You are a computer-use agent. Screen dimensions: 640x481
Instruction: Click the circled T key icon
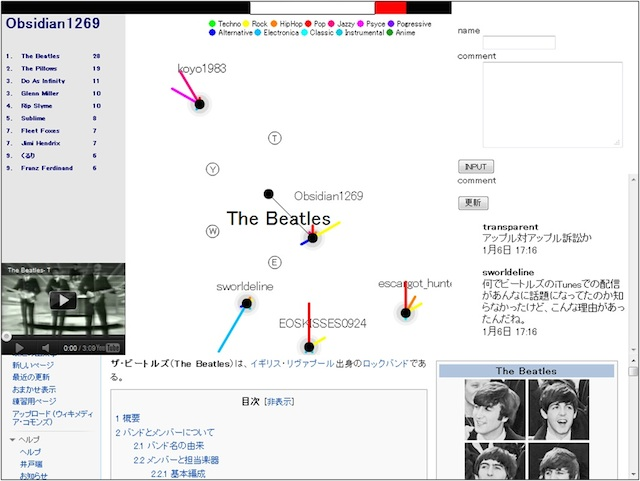[275, 138]
